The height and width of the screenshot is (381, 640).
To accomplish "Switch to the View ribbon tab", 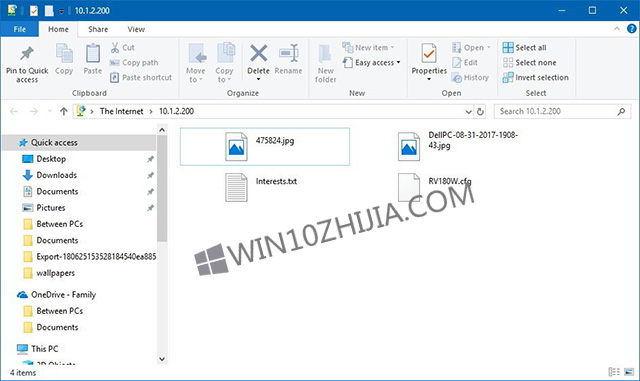I will coord(136,29).
